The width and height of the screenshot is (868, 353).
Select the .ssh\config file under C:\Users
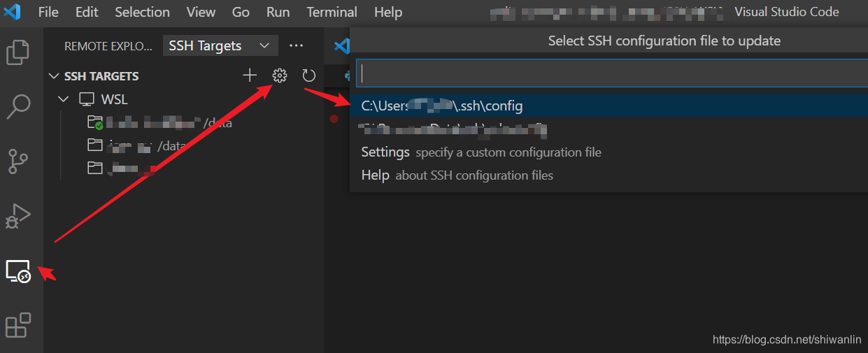pyautogui.click(x=609, y=106)
